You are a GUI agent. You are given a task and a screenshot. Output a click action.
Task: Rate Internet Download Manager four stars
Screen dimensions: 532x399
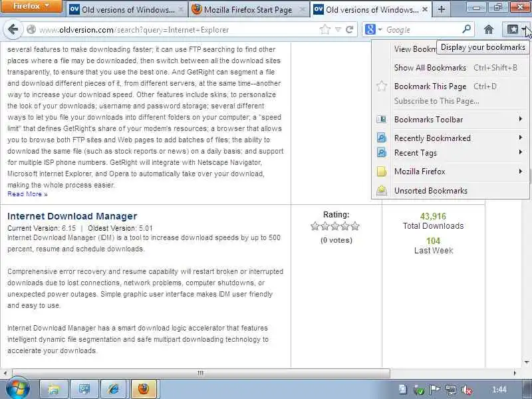345,226
